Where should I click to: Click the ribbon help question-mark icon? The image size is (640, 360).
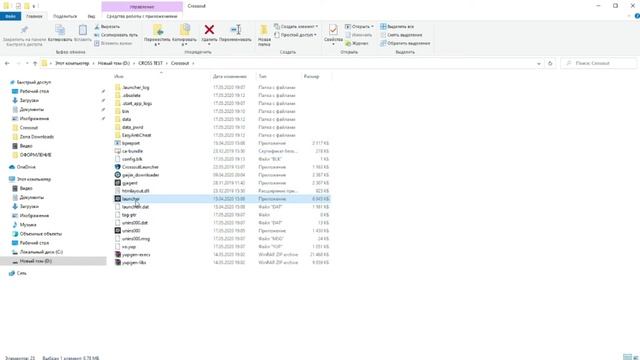tap(637, 16)
